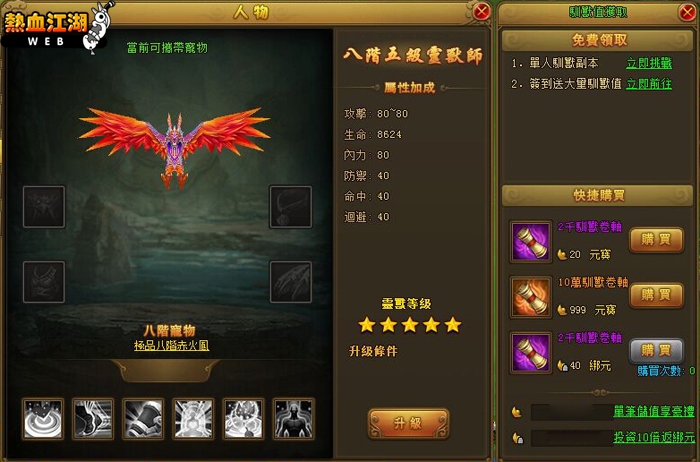Open the armor pet equipment slot
This screenshot has height=462, width=700.
pos(44,282)
